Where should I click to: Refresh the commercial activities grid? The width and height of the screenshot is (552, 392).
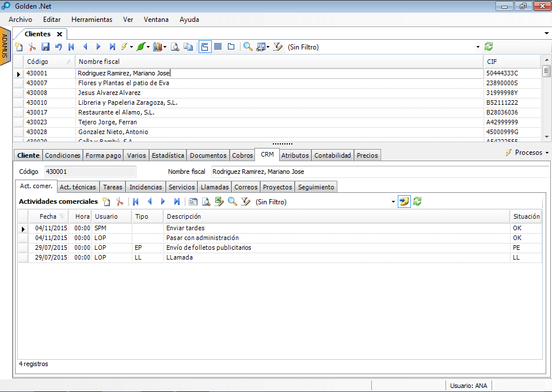click(418, 201)
